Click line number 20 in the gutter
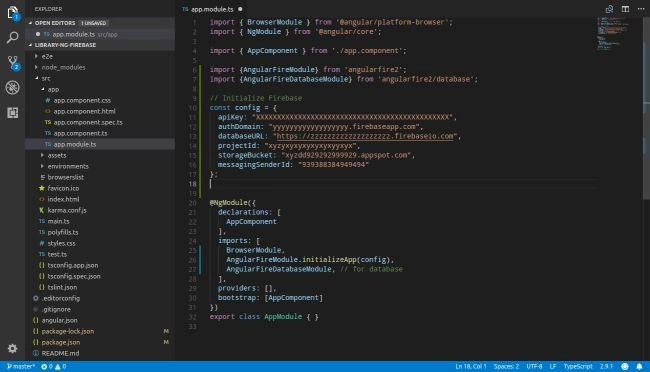 [x=192, y=203]
